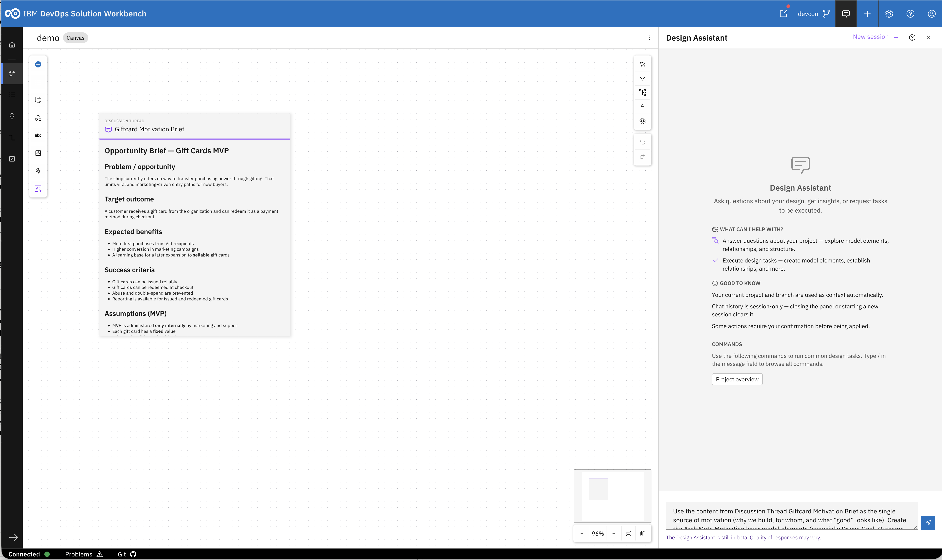Image resolution: width=942 pixels, height=560 pixels.
Task: Click the Design Assistant message input field
Action: [x=792, y=515]
